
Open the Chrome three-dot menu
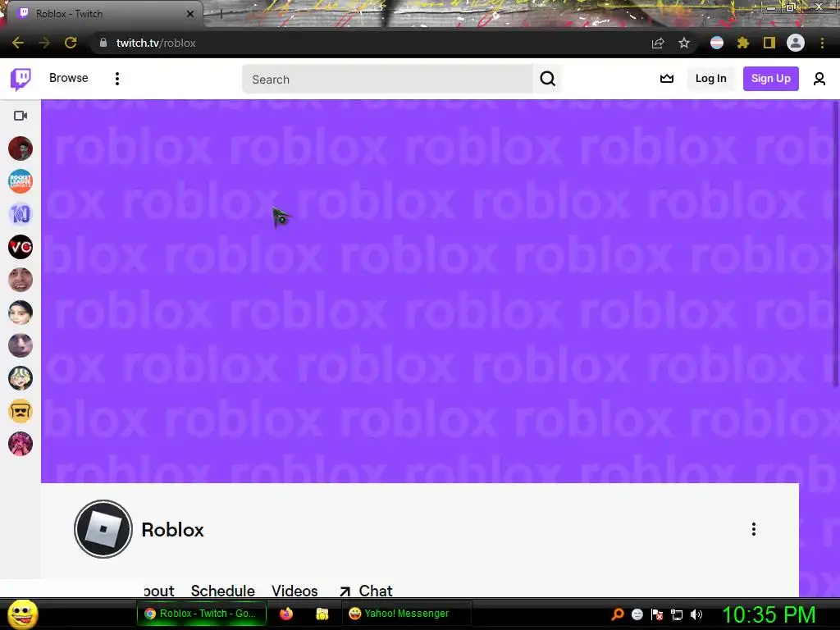[x=822, y=43]
